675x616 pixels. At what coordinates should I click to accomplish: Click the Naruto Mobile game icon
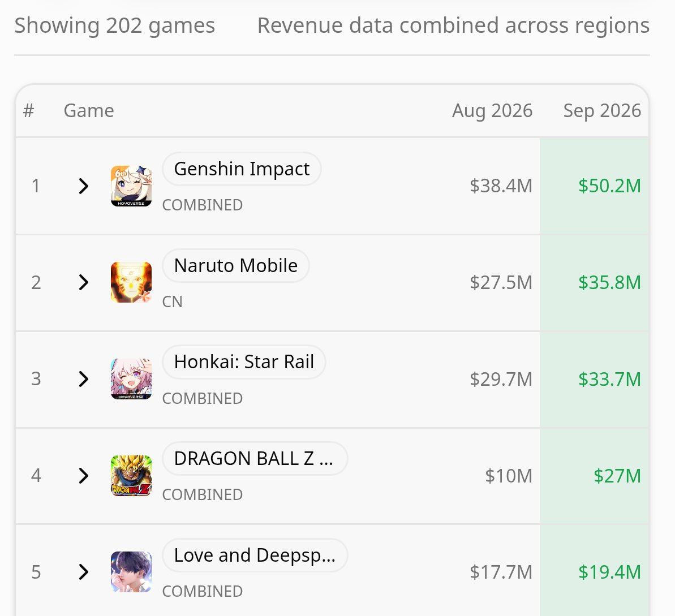click(131, 282)
